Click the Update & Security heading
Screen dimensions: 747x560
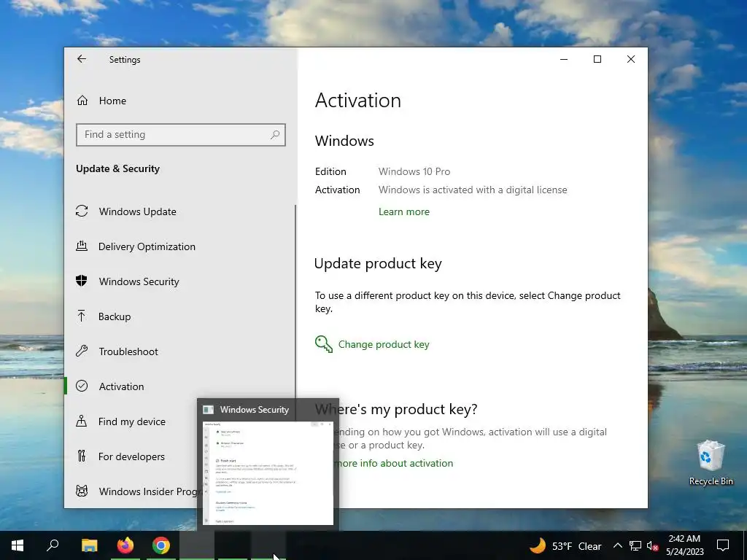click(117, 168)
